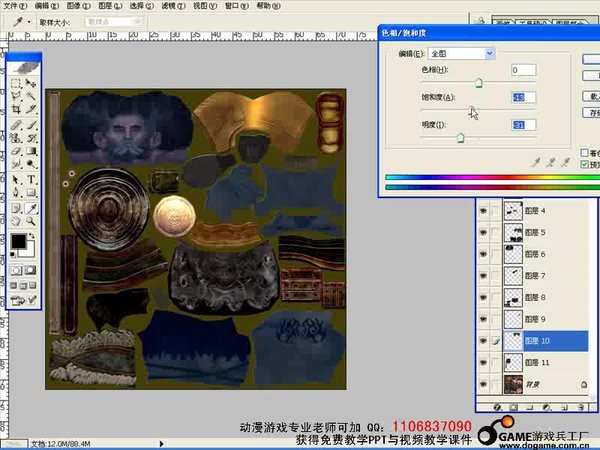Click the foreground color black swatch

click(18, 241)
